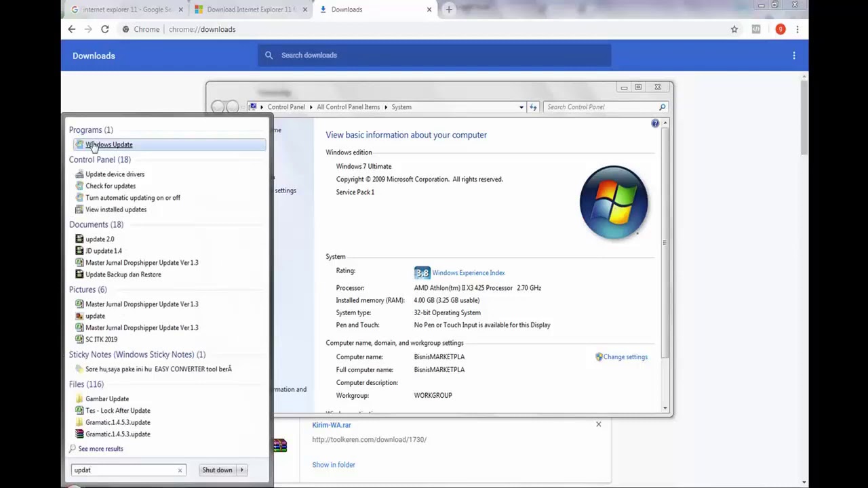The width and height of the screenshot is (868, 488).
Task: Open the Downloads page more actions menu
Action: [794, 56]
